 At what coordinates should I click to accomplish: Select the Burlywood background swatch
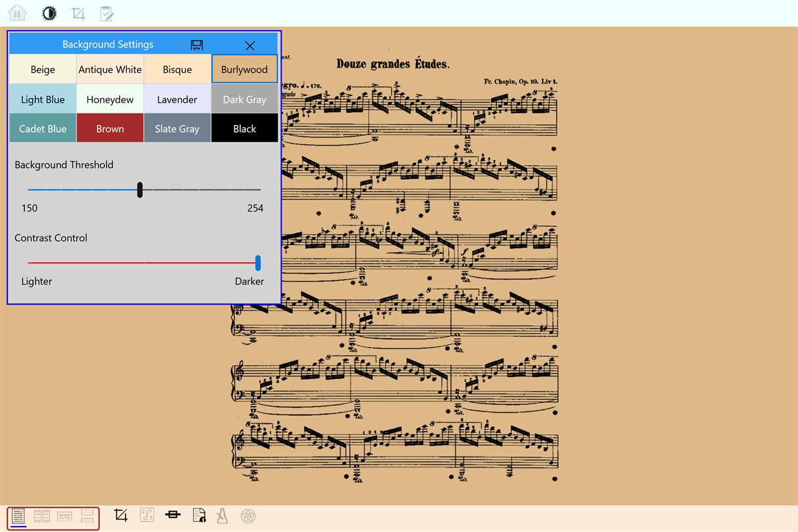tap(244, 70)
